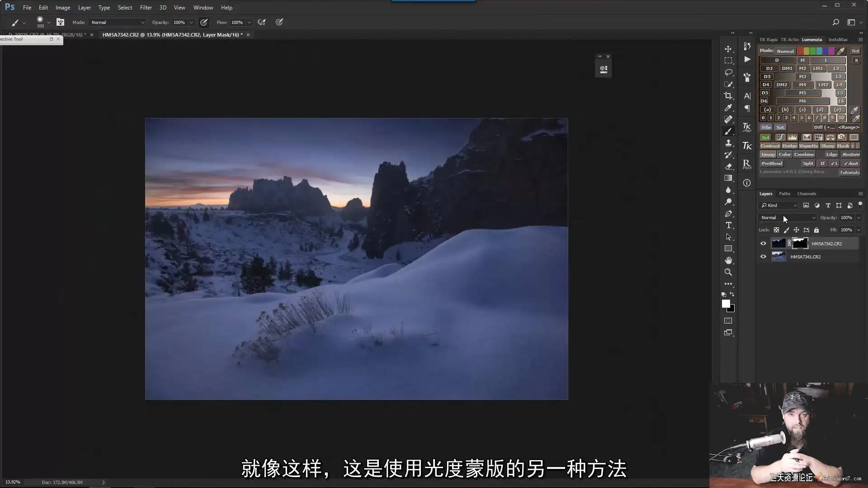The height and width of the screenshot is (488, 868).
Task: Select the Crop tool
Action: pos(728,96)
